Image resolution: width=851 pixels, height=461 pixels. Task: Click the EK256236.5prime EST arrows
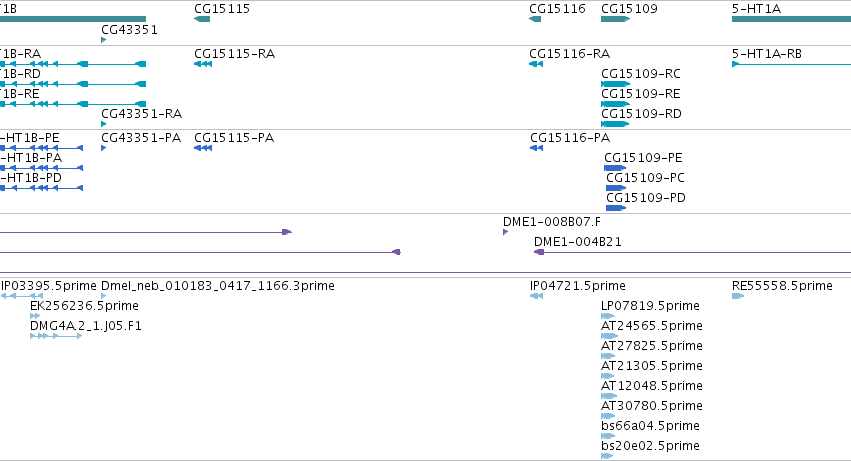point(35,316)
